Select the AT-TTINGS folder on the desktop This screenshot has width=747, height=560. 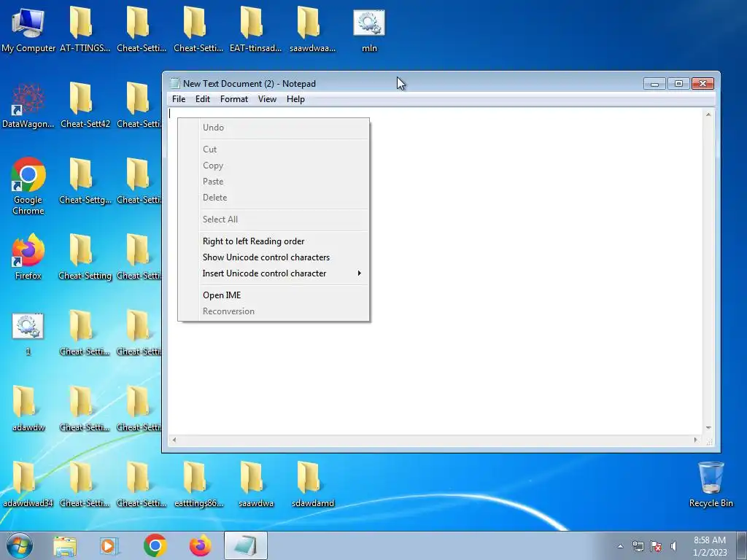85,29
